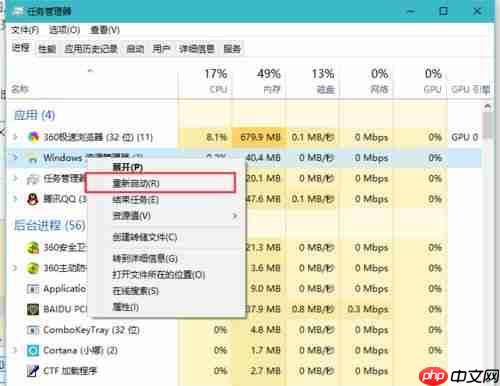Viewport: 500px width, 386px height.
Task: Switch to the 性能 tab
Action: pyautogui.click(x=47, y=49)
